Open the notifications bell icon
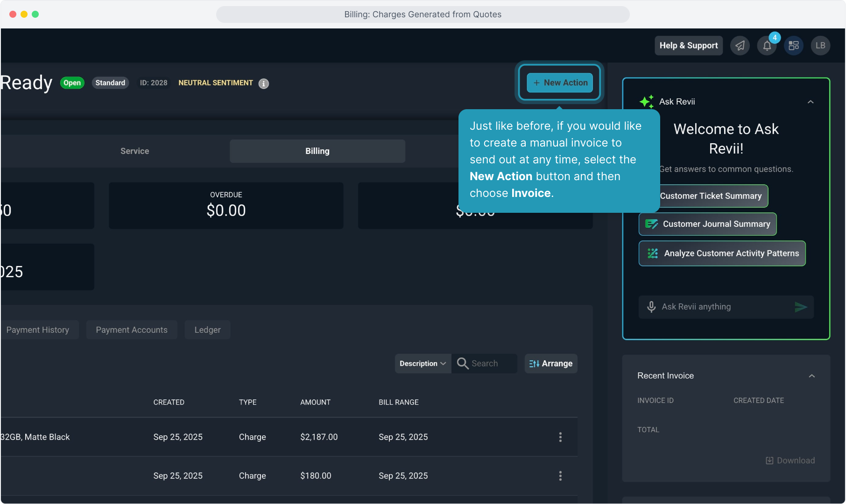Viewport: 846px width, 504px height. pos(767,46)
